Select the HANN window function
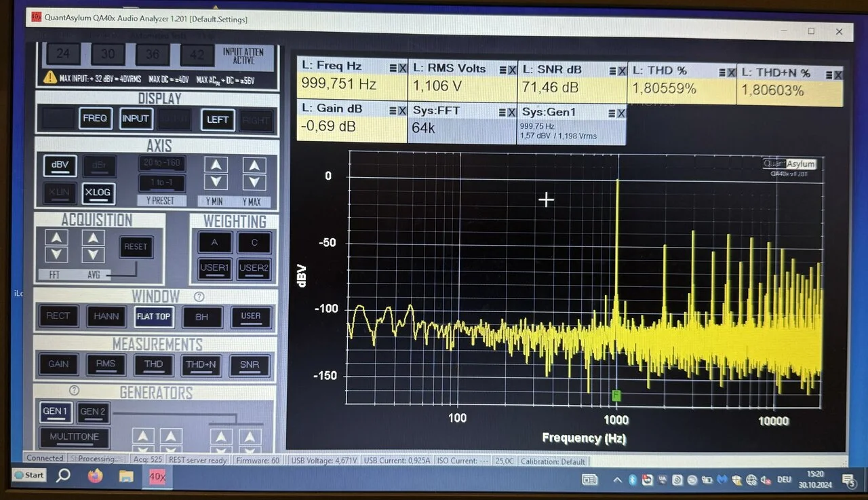Screen dimensions: 868x500 click(106, 316)
